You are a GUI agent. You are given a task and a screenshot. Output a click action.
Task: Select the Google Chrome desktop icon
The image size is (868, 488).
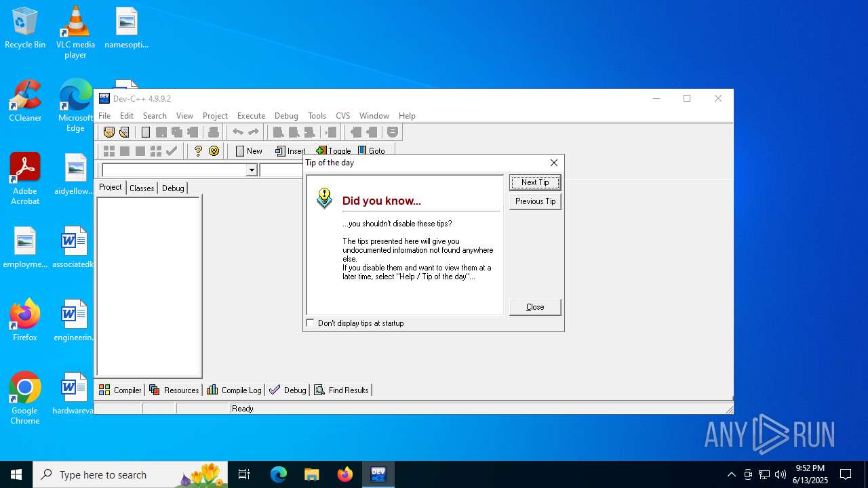click(x=25, y=399)
